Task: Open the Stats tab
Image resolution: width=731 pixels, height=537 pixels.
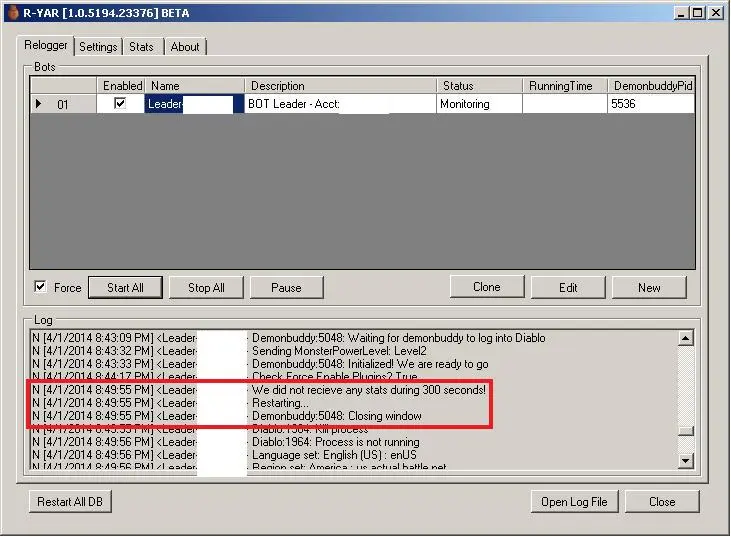Action: click(141, 47)
